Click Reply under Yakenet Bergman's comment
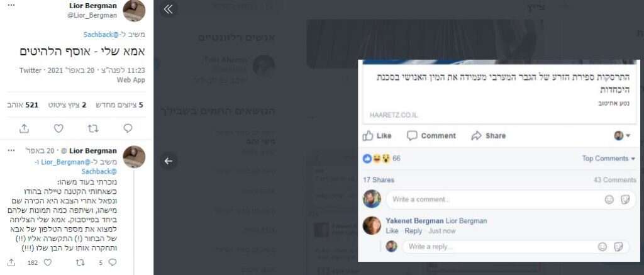This screenshot has height=275, width=644. (x=413, y=231)
